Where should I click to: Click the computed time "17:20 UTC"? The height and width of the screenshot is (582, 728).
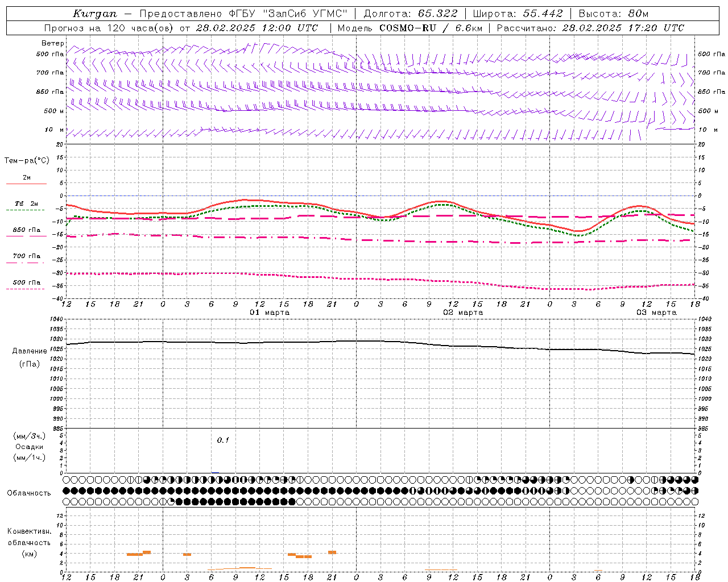656,28
